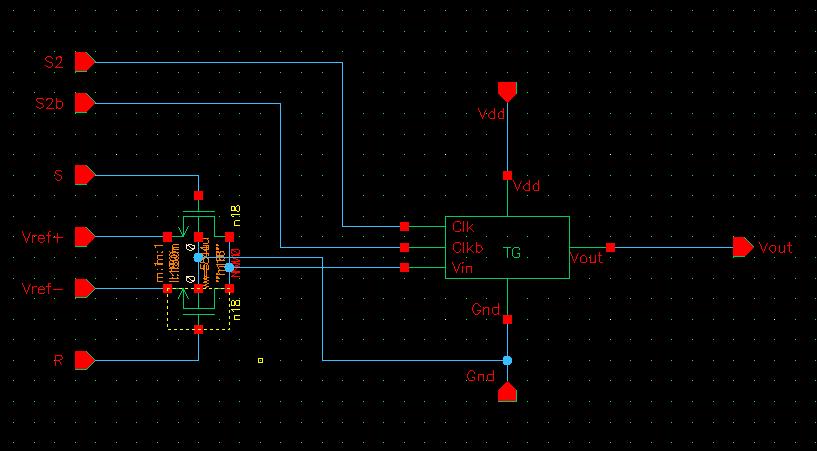The height and width of the screenshot is (451, 817).
Task: Select the "Gnd" label above the bottom pin
Action: tap(480, 375)
